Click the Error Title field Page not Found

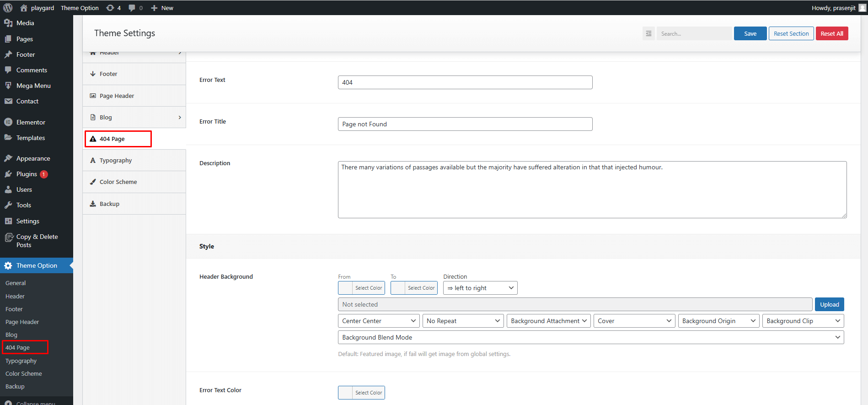[x=465, y=124]
